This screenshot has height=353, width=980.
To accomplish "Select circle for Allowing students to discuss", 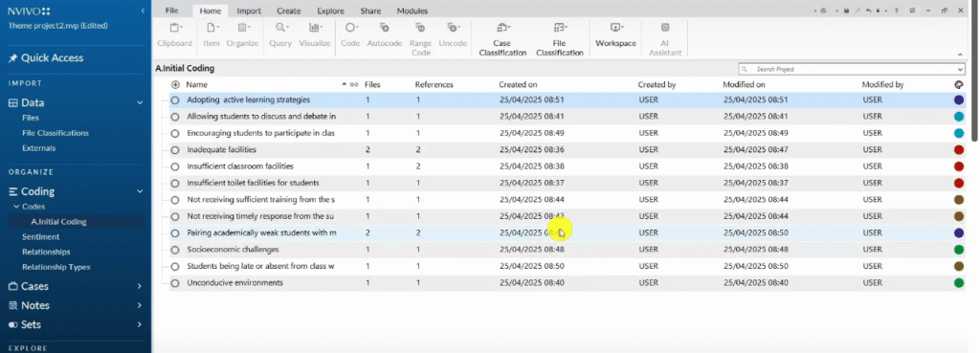I will tap(175, 117).
